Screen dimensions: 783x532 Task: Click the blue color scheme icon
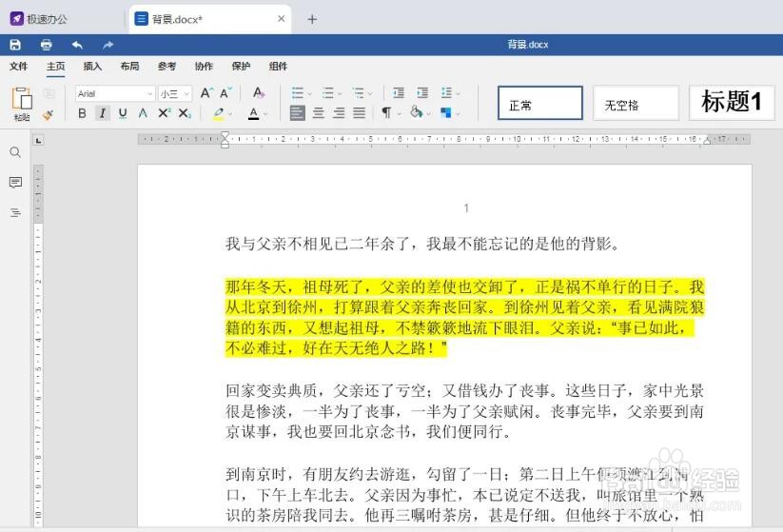pos(446,113)
